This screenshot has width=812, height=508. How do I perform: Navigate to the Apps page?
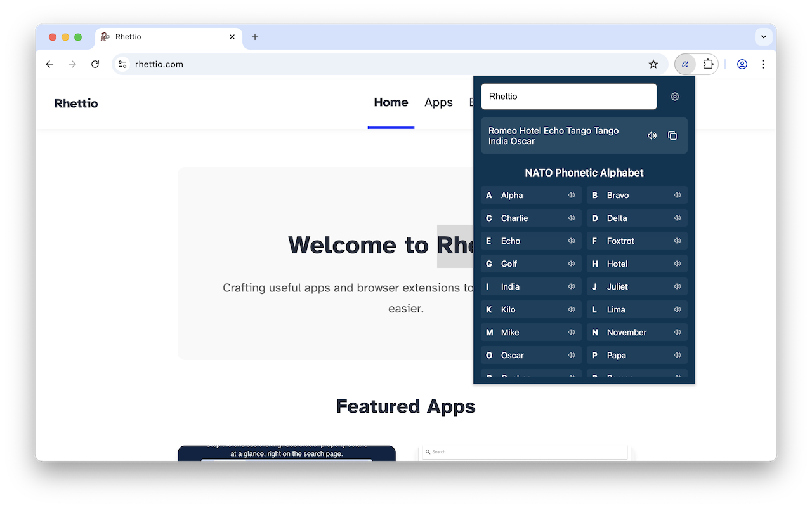(x=438, y=102)
